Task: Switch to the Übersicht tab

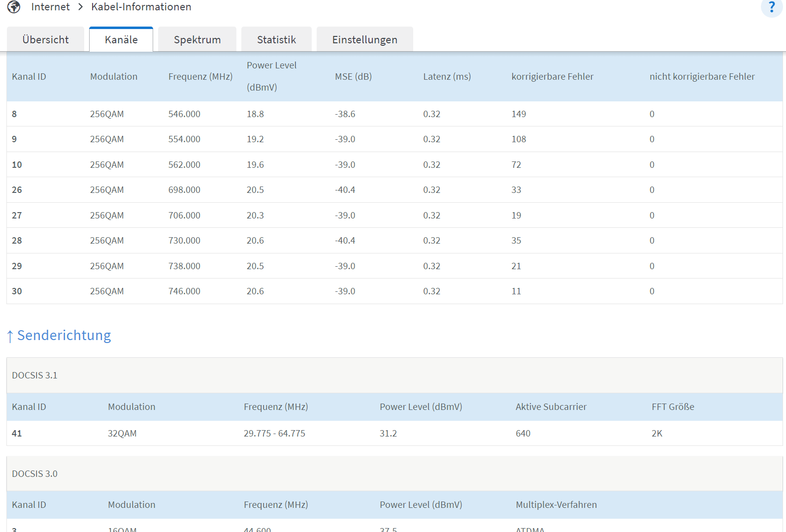Action: [x=45, y=39]
